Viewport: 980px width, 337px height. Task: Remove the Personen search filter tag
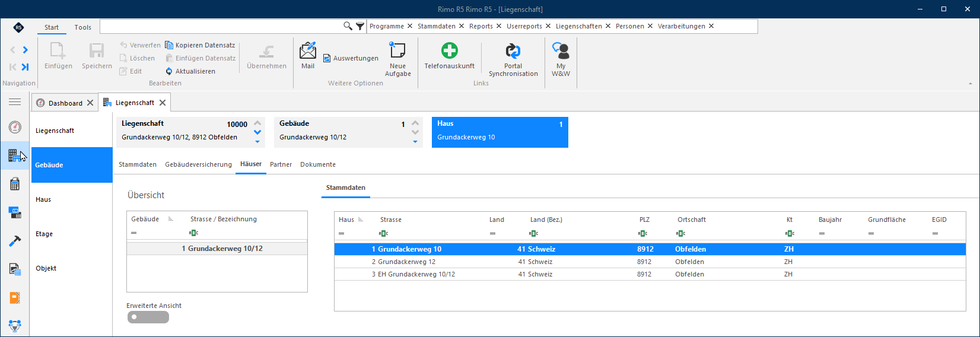650,26
